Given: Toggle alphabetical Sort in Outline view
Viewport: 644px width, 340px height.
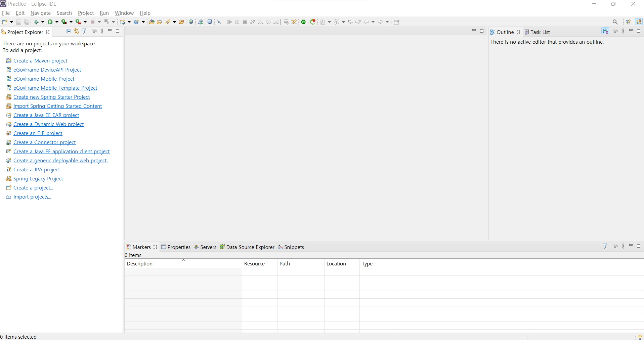Looking at the screenshot, I should [x=605, y=31].
